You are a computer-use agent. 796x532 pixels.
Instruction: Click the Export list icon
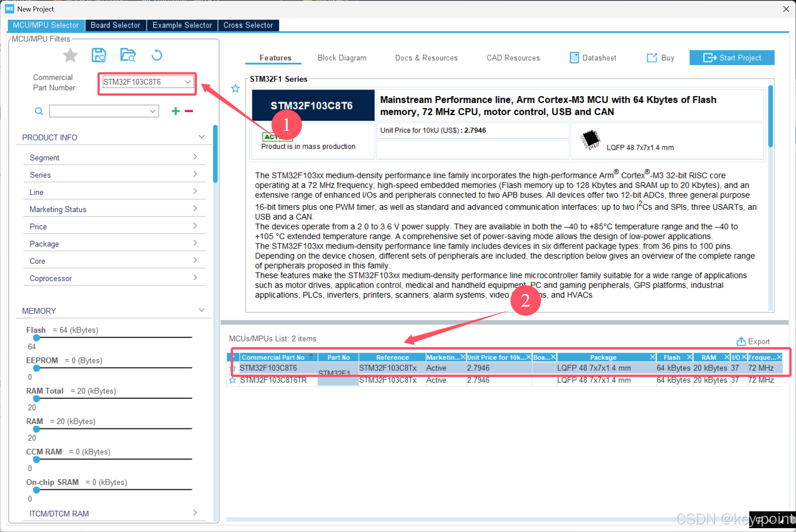pos(741,341)
